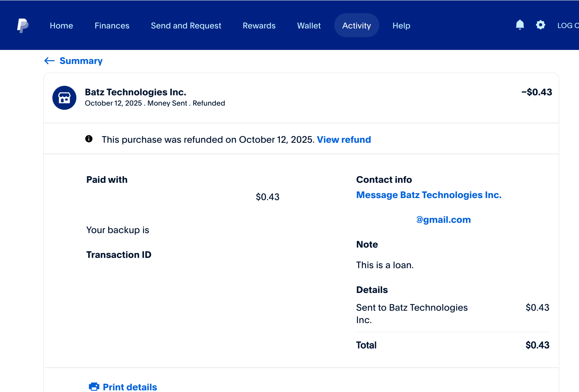Viewport: 579px width, 392px height.
Task: Return to Summary link
Action: 81,61
